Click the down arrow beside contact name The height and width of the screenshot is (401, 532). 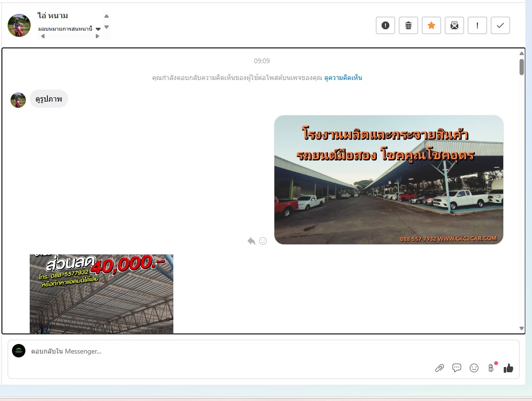pos(106,27)
